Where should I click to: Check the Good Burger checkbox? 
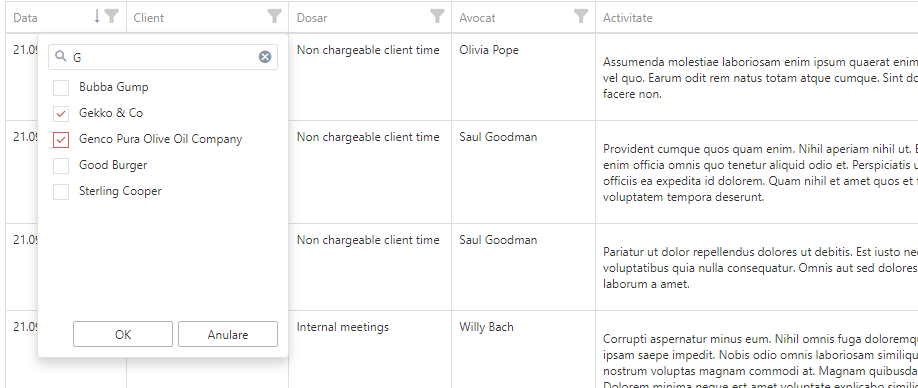[x=61, y=166]
